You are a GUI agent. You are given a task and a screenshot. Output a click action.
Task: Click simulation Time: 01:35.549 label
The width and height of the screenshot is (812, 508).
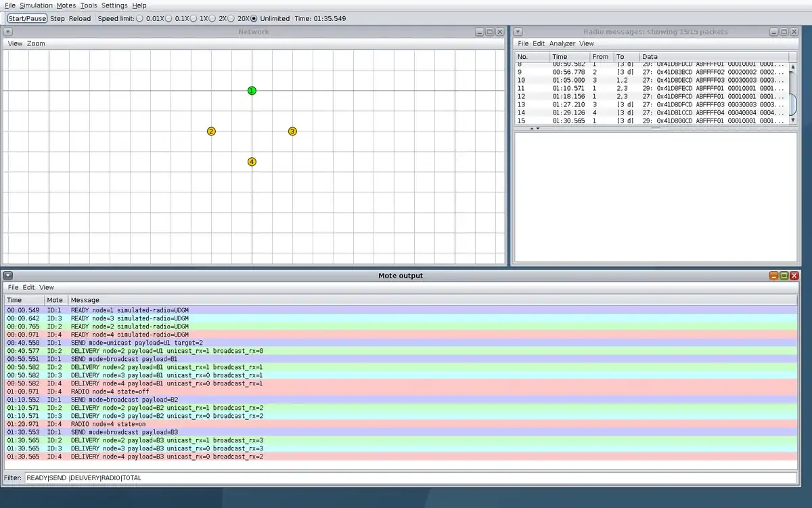point(320,18)
